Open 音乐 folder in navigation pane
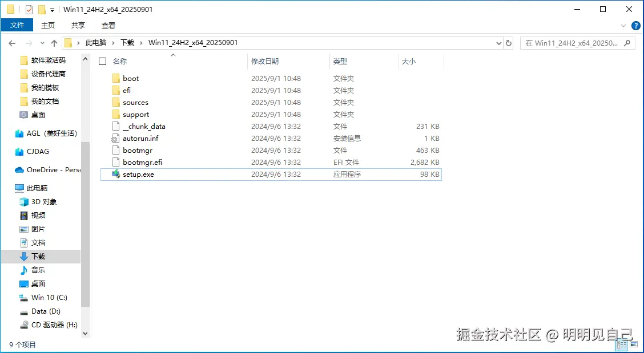Screen dimensions: 644x353 tap(33, 270)
